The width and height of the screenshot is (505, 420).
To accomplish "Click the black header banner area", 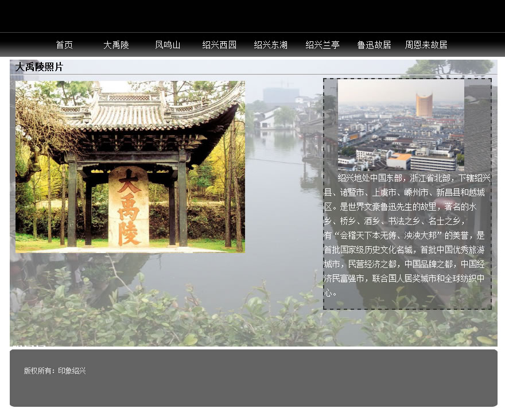I will pyautogui.click(x=252, y=16).
